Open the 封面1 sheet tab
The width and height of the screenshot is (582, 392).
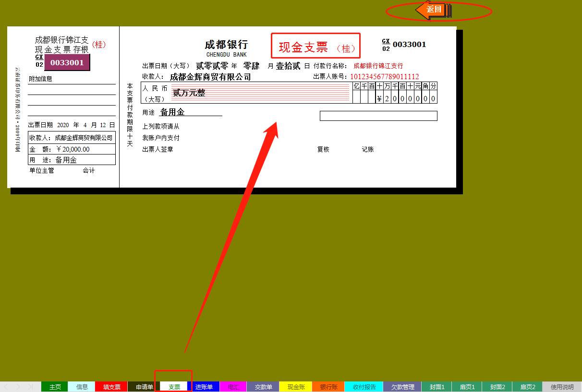pos(437,387)
